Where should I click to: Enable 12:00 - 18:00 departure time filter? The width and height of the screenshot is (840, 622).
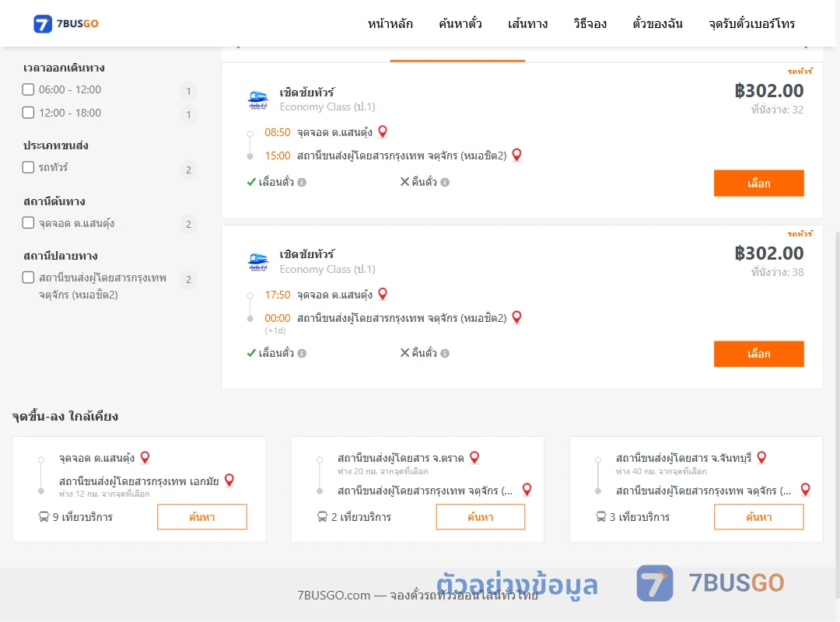coord(29,113)
